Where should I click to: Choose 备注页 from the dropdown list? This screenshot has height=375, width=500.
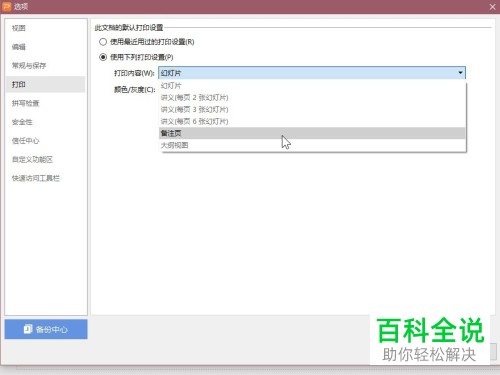point(312,133)
